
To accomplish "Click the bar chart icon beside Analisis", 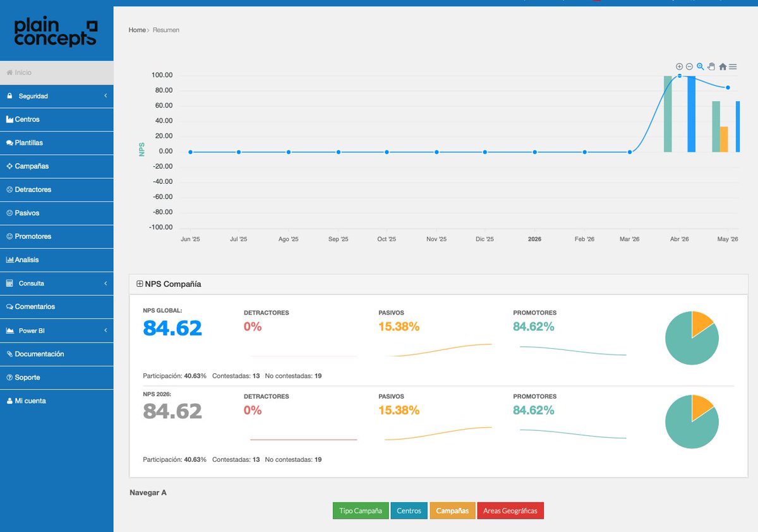I will coord(9,260).
